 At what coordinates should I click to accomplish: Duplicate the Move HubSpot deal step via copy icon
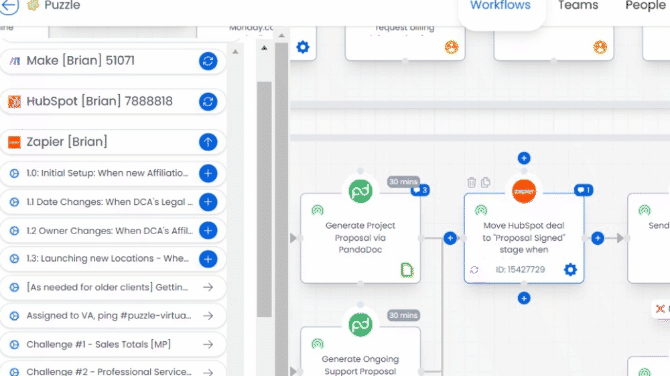click(x=485, y=182)
